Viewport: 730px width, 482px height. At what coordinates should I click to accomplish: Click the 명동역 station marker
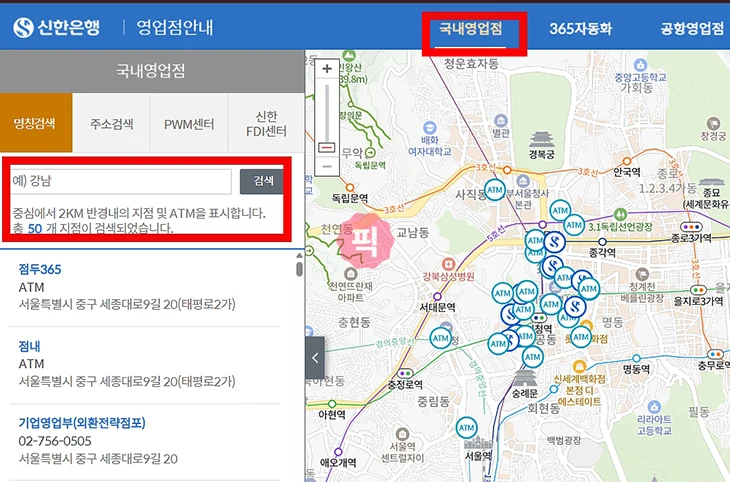(x=636, y=358)
